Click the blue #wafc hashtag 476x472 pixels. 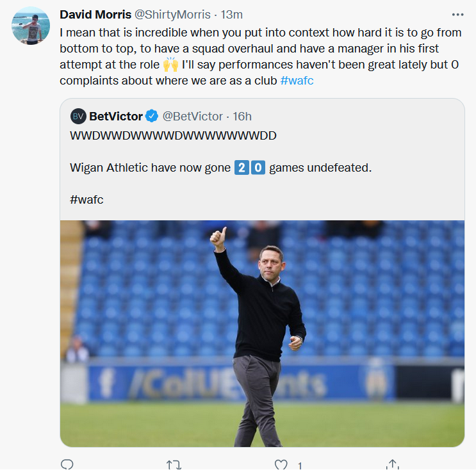[297, 83]
